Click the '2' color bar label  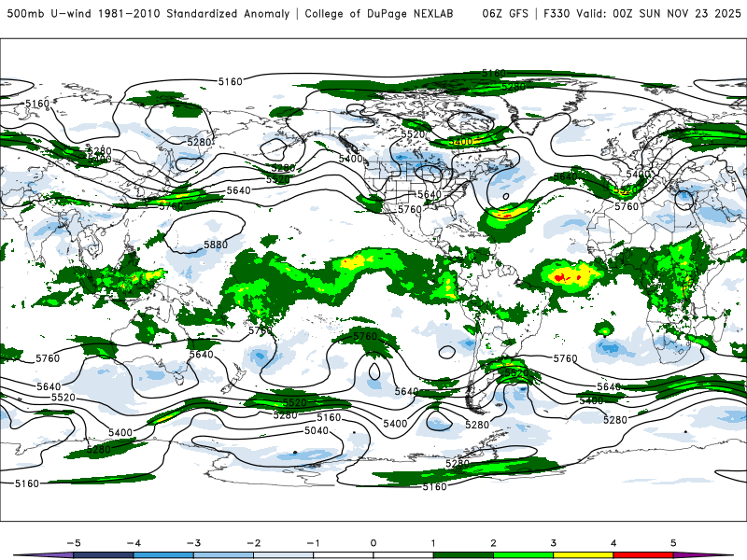(x=493, y=543)
